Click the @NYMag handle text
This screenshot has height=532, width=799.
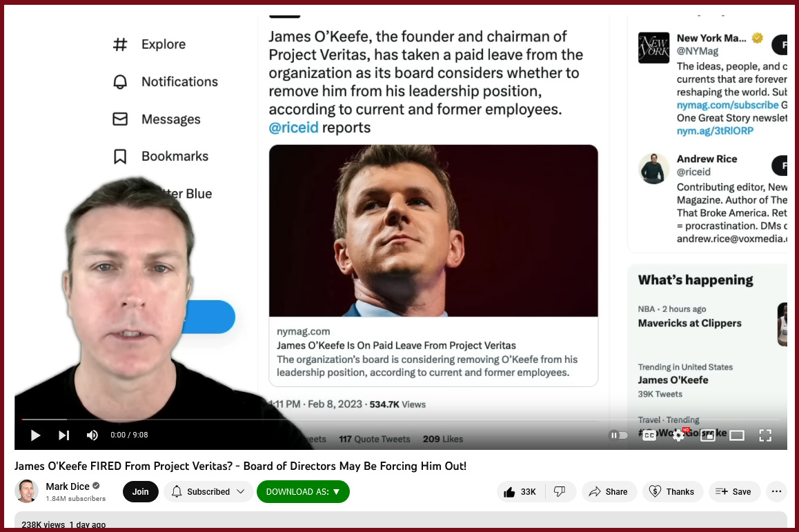698,51
